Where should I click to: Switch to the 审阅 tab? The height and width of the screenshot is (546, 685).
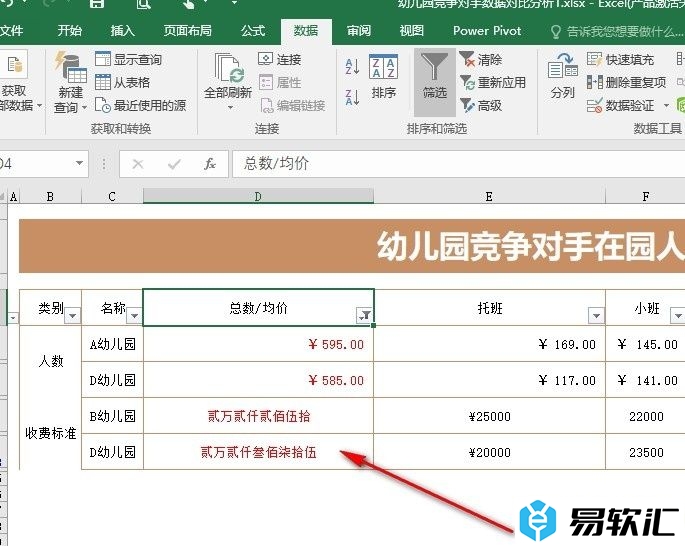[x=359, y=31]
